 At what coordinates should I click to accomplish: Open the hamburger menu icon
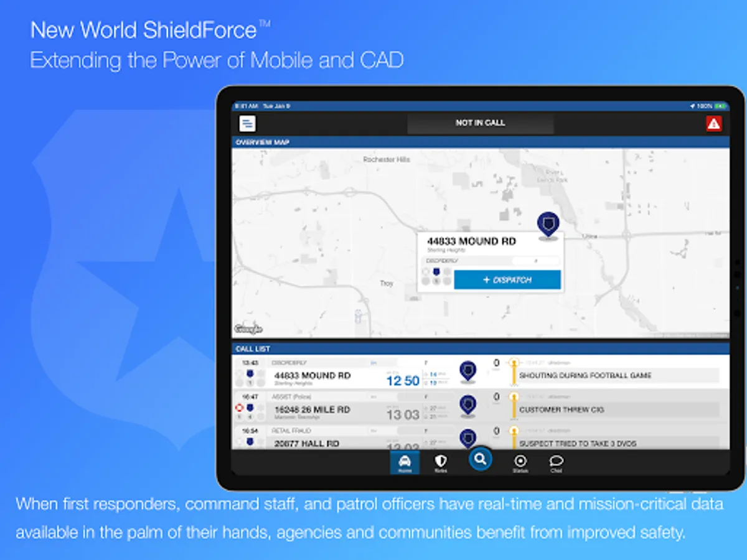247,123
